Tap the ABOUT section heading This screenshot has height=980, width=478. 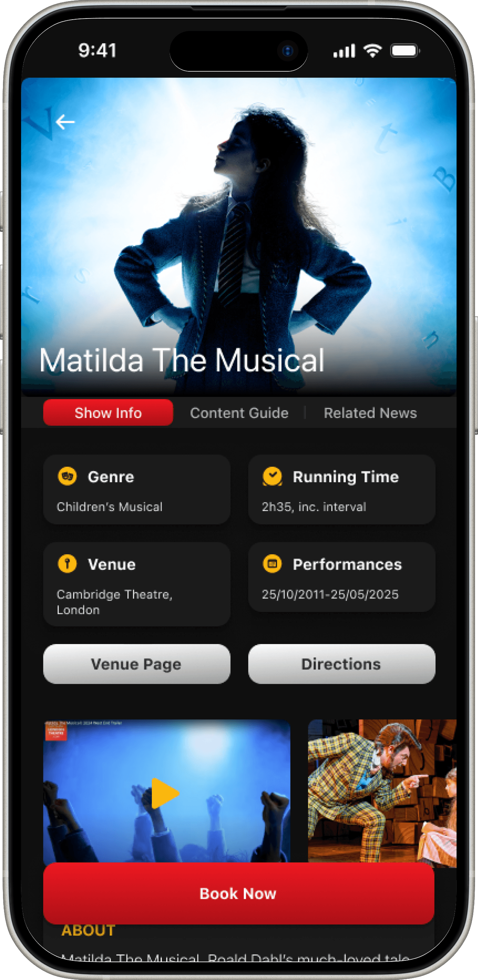tap(88, 931)
